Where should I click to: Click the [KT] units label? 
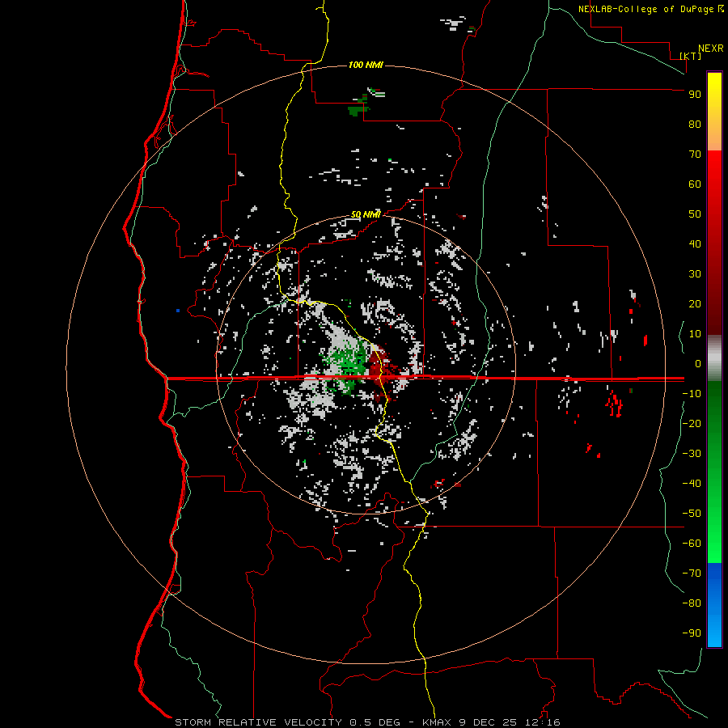tap(691, 56)
